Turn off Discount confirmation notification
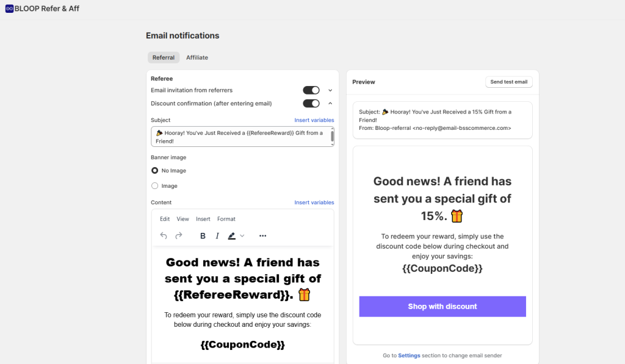 coord(311,103)
